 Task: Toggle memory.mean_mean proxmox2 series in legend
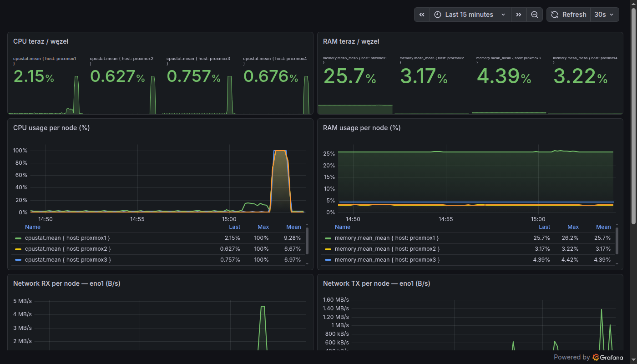(x=388, y=249)
